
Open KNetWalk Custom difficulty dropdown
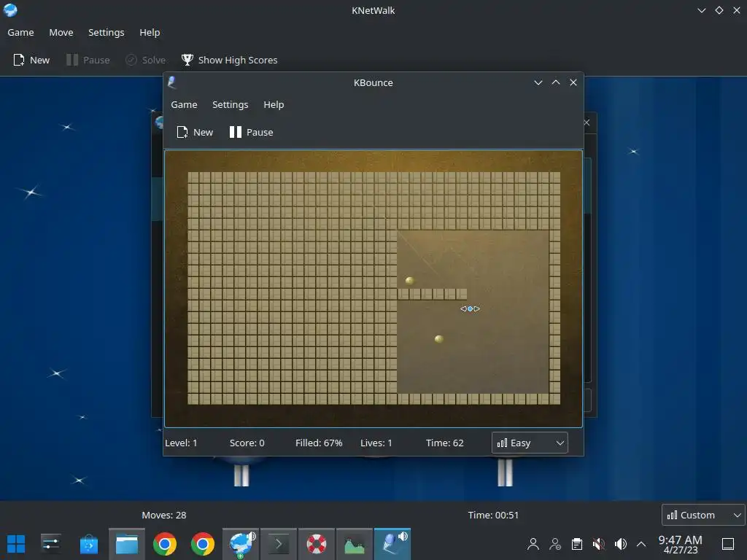click(x=704, y=515)
